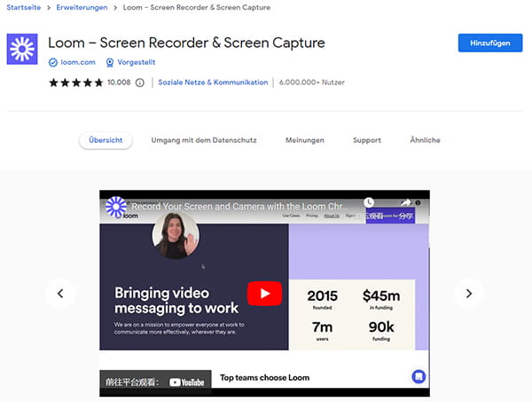Click the watch later clock icon on the video
Viewport: 532px width, 402px height.
pos(369,202)
